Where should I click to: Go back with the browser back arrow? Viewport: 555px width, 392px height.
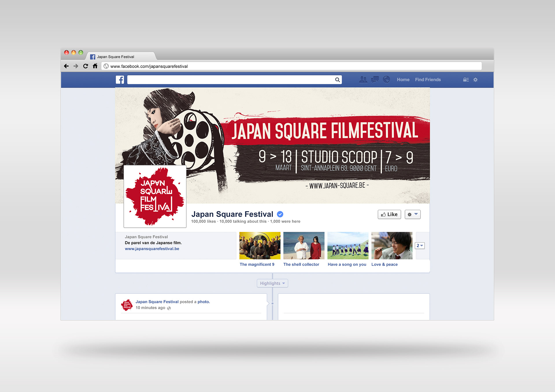pyautogui.click(x=66, y=66)
